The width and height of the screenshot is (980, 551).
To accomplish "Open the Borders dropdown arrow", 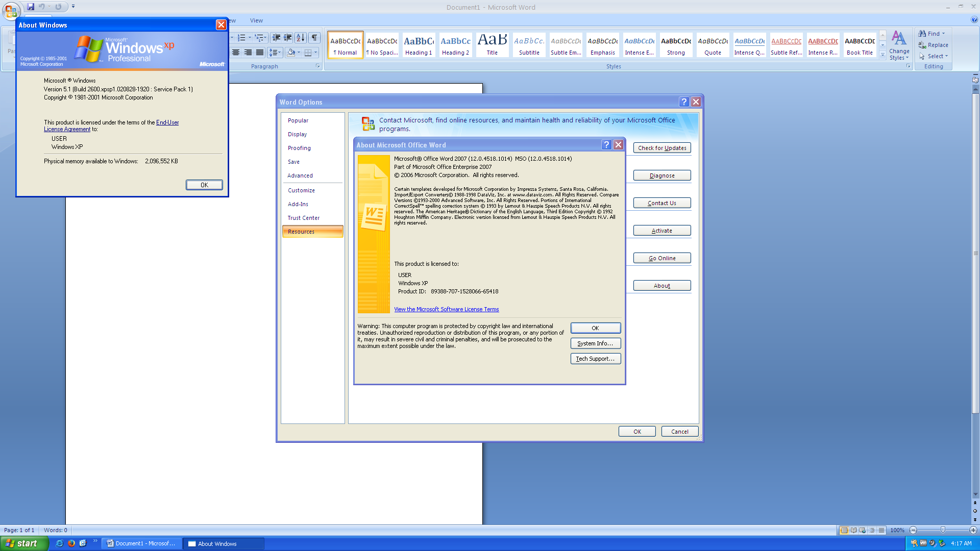I will tap(316, 53).
